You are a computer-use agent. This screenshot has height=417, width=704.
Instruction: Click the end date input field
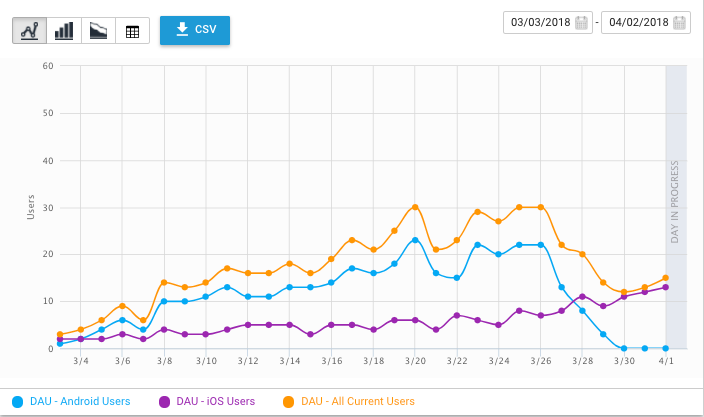click(638, 23)
